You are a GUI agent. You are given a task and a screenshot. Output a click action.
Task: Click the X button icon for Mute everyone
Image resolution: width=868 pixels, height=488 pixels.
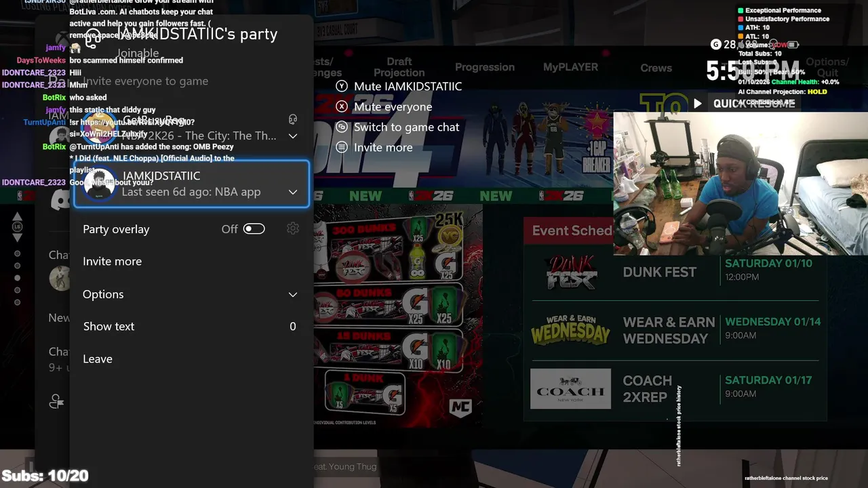pos(342,106)
